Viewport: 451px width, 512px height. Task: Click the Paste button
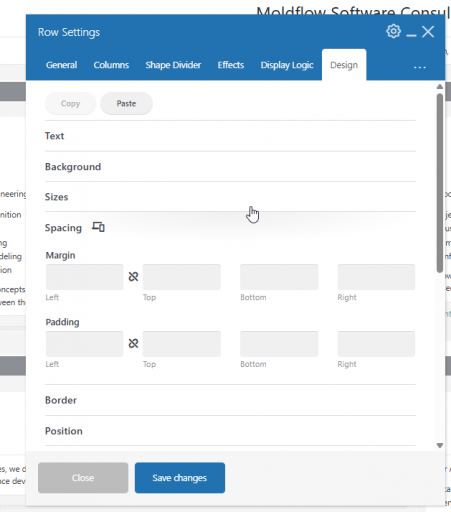[x=126, y=103]
